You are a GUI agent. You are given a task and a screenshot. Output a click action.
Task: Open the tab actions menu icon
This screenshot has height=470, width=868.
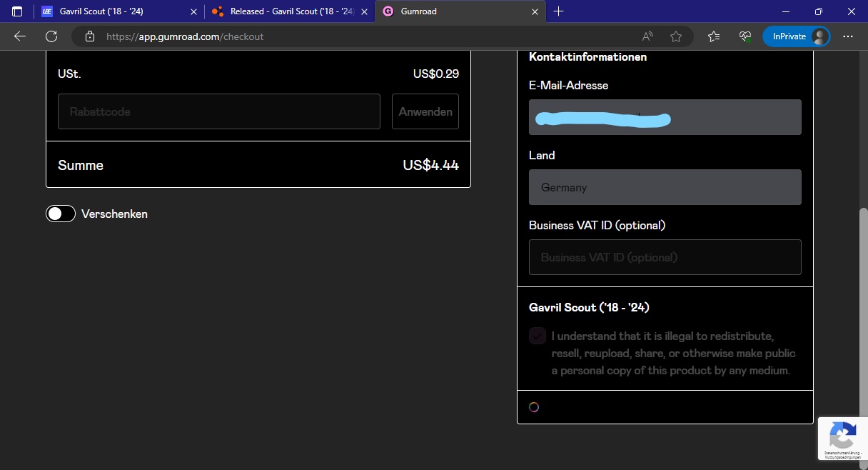click(17, 11)
